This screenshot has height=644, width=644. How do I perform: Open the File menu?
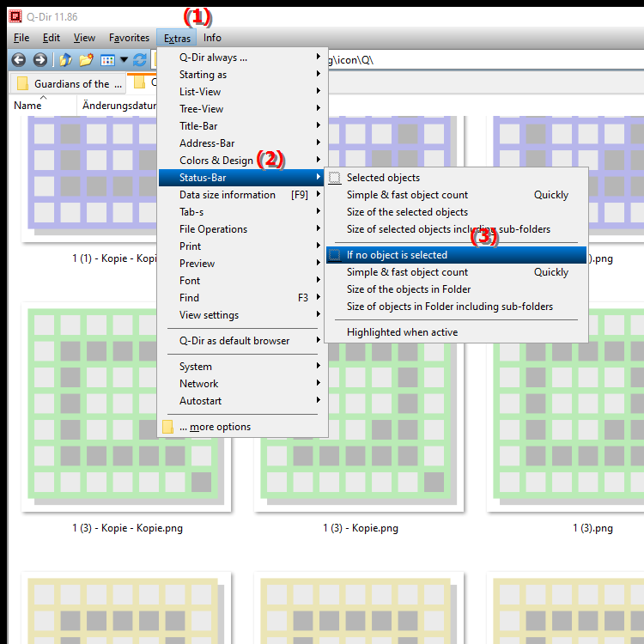pos(21,38)
